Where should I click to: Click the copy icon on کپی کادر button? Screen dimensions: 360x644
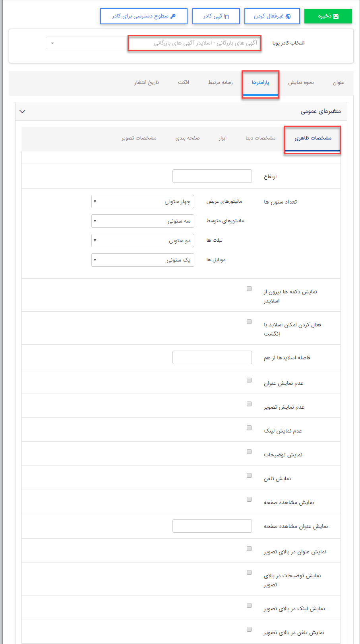[227, 16]
